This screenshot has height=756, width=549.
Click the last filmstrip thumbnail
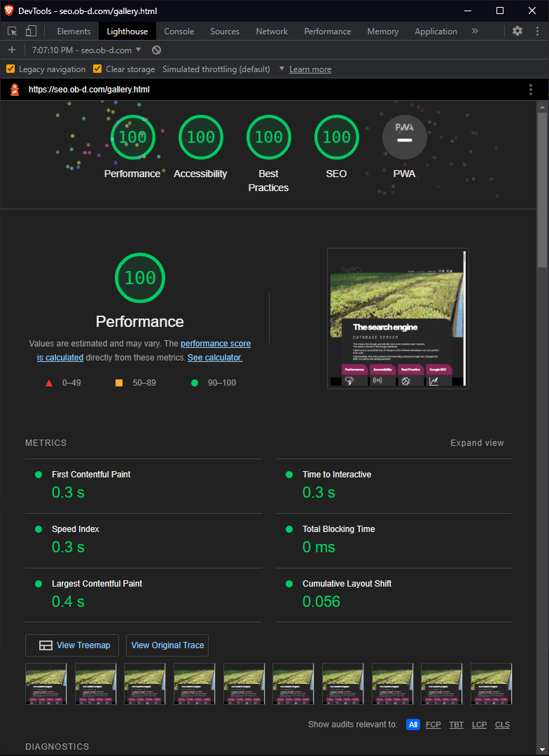491,684
